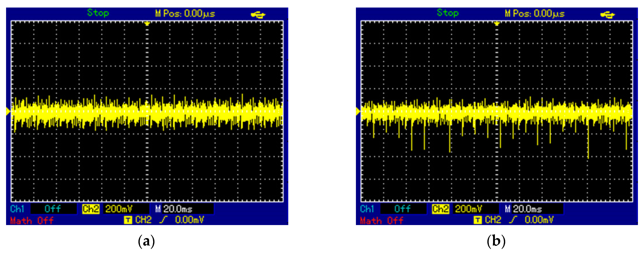The image size is (644, 253).
Task: Click the (b) figure caption
Action: click(x=496, y=241)
